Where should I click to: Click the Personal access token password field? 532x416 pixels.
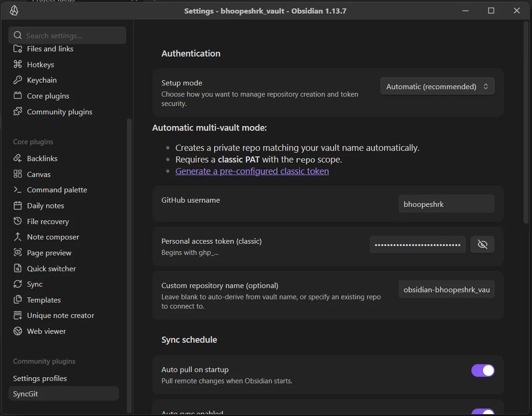pos(417,244)
